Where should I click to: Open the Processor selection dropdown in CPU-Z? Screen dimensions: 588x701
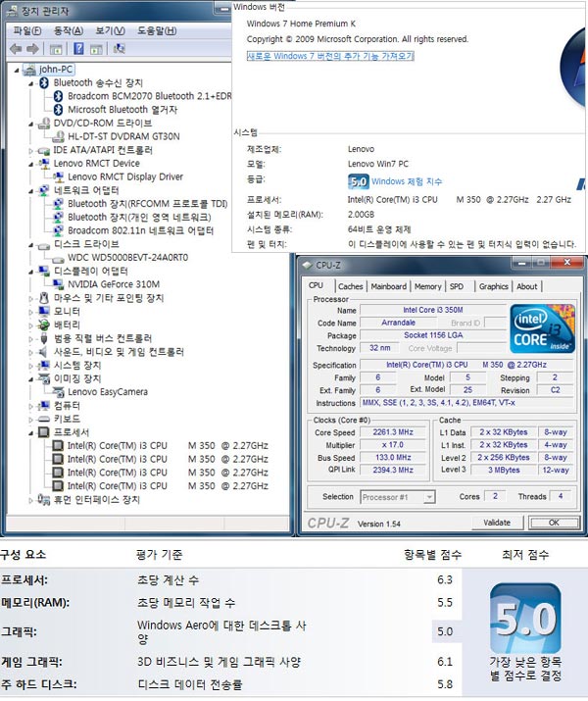click(x=397, y=497)
